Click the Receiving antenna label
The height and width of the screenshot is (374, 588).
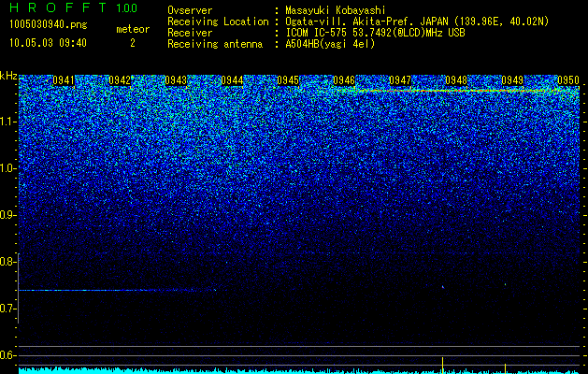(x=215, y=44)
